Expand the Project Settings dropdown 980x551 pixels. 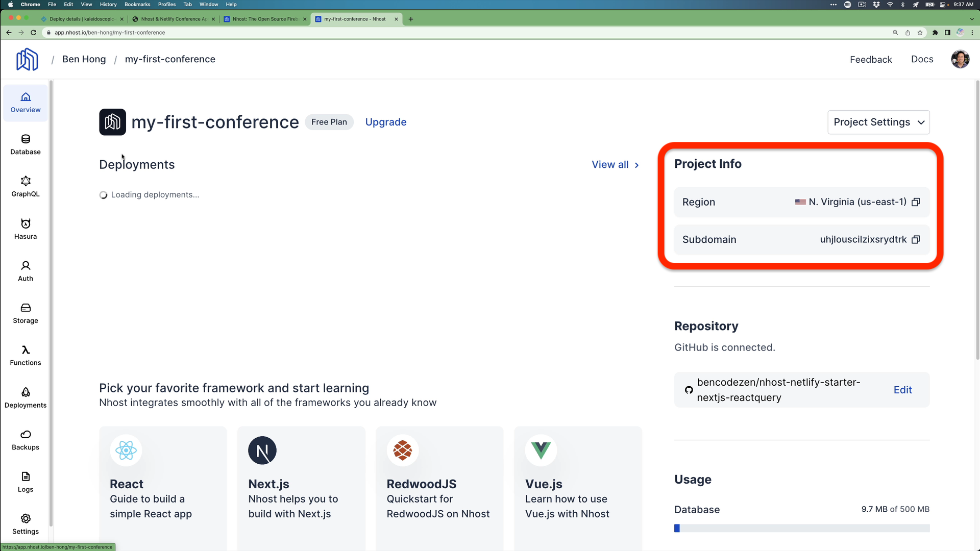(x=878, y=122)
